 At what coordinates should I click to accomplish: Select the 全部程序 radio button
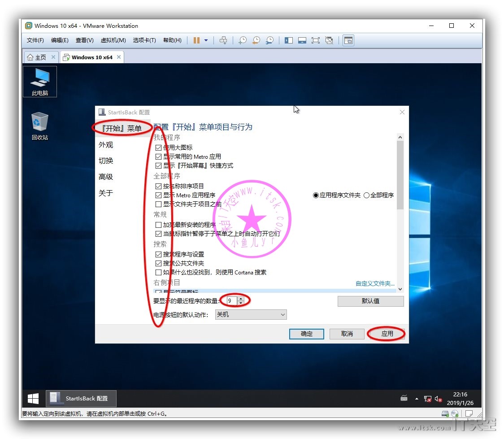point(366,195)
